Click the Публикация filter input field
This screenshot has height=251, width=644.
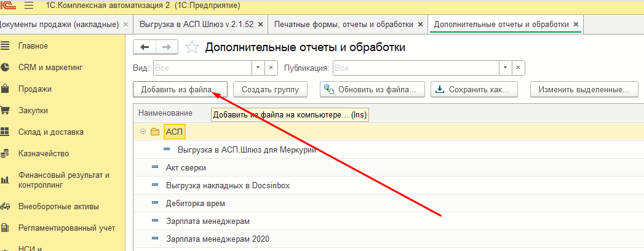[416, 68]
